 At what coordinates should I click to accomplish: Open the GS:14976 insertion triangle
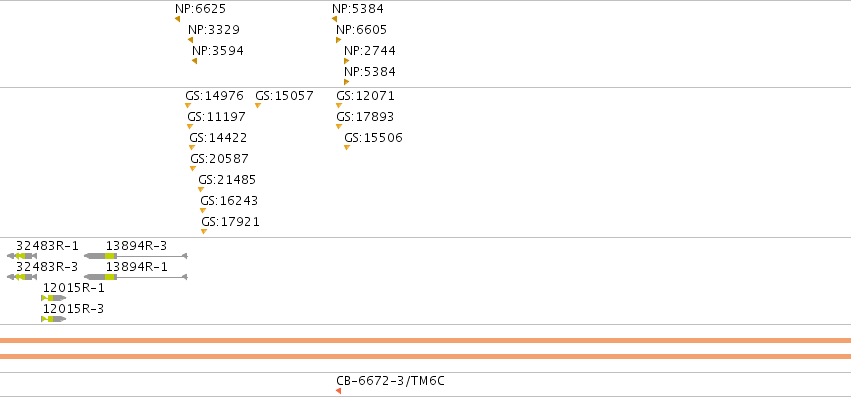[x=188, y=105]
